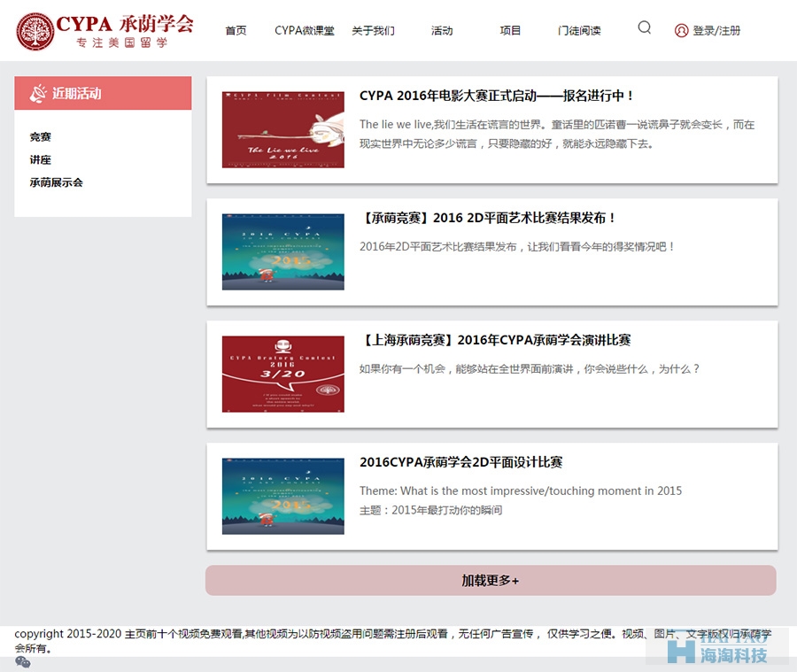The width and height of the screenshot is (797, 672).
Task: Open the WeChat icon in the footer
Action: [23, 662]
